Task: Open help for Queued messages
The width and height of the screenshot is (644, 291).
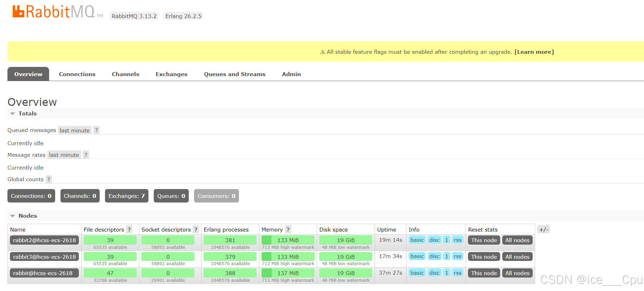Action: click(96, 130)
